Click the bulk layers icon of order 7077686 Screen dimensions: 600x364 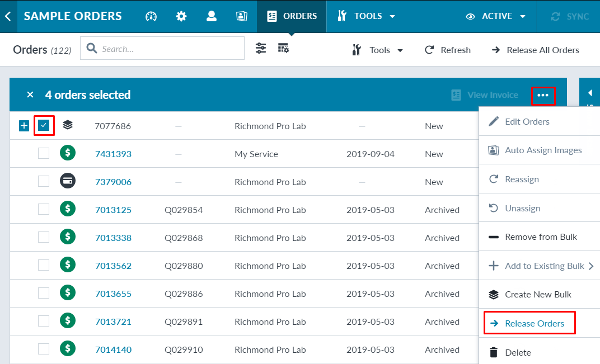[x=68, y=125]
